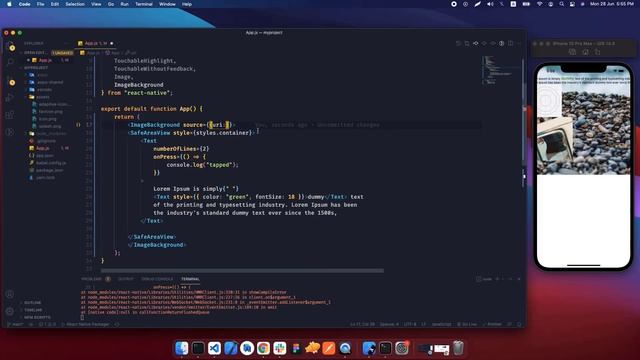Click the Prettier status bar button
This screenshot has height=360, width=640.
(492, 324)
